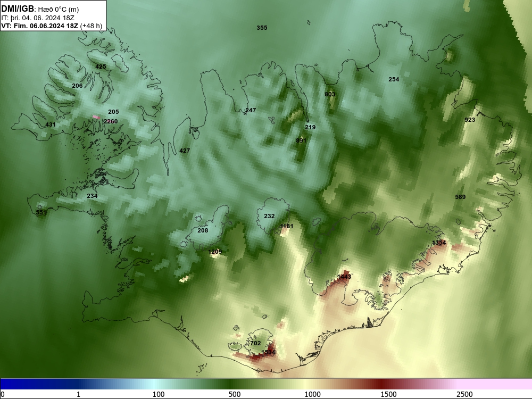Select the 100 tick on color scale
The width and height of the screenshot is (532, 399).
(159, 394)
